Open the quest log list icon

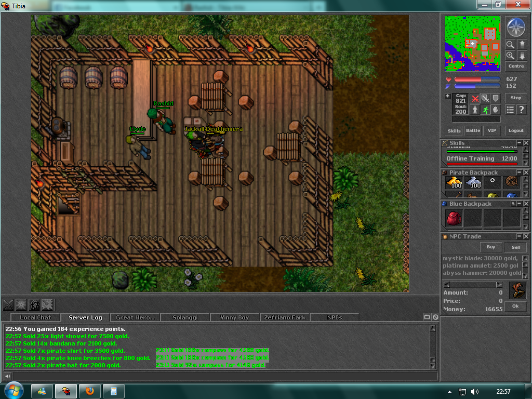[x=510, y=110]
